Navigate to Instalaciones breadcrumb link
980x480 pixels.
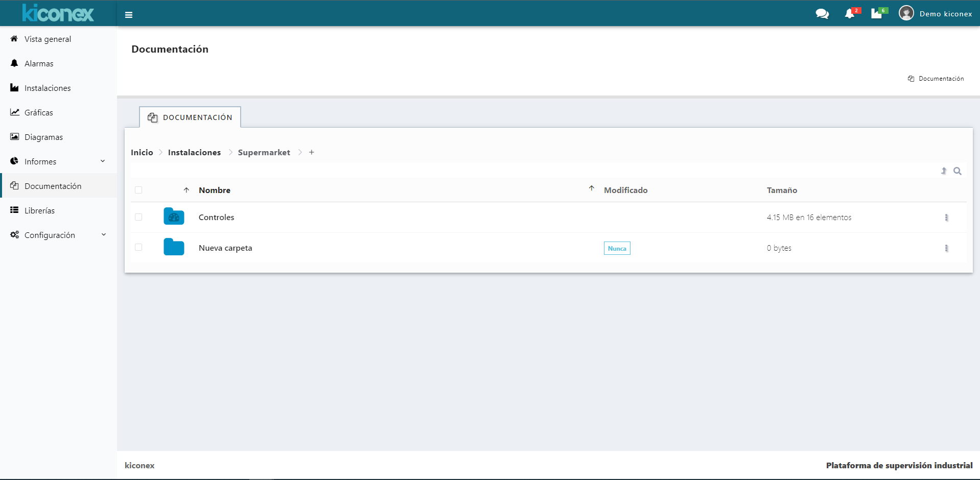click(194, 152)
